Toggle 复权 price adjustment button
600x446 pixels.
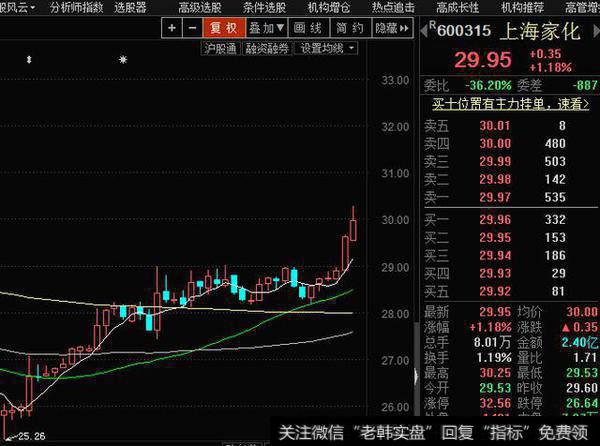pos(224,28)
